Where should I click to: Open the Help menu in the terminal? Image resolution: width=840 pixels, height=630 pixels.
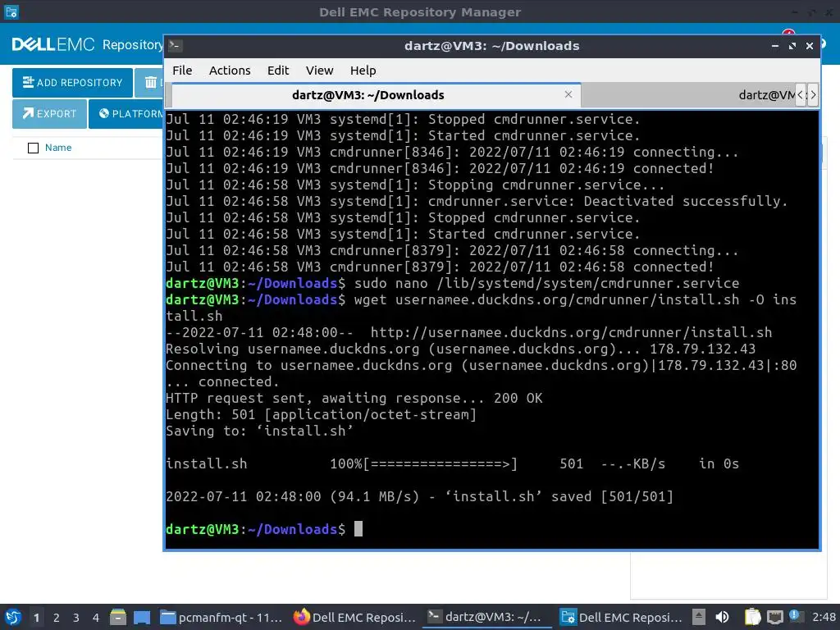pos(363,71)
